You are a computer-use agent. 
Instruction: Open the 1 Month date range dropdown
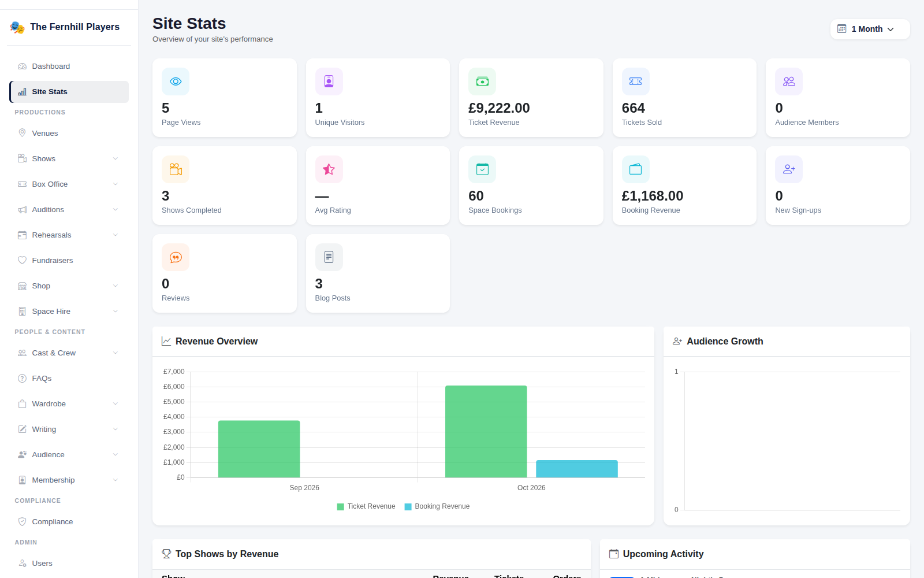870,29
